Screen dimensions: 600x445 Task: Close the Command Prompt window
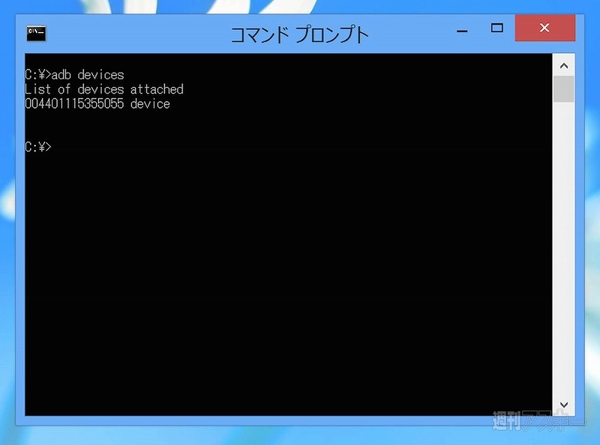545,28
